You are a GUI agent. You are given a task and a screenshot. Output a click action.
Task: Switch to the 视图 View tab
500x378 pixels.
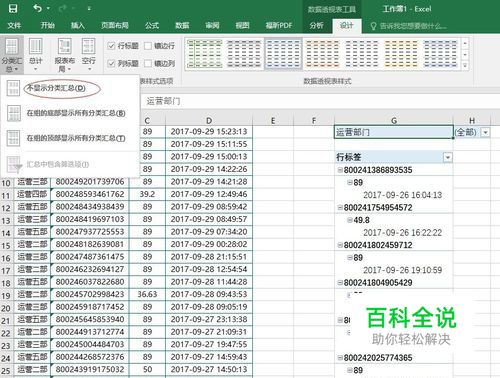tap(242, 25)
